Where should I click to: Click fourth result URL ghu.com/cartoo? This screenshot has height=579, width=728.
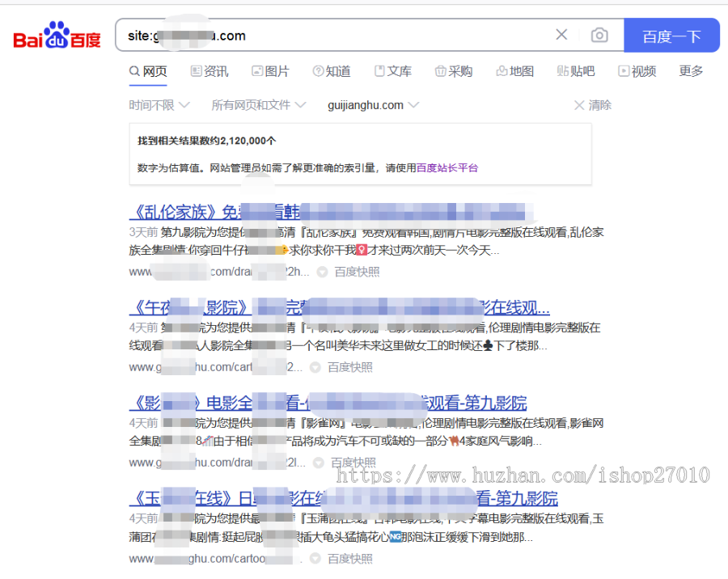[215, 559]
